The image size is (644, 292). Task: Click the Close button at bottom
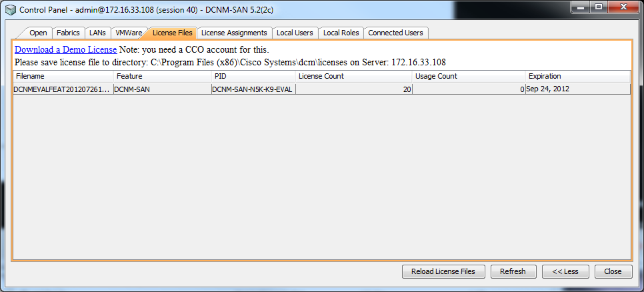click(613, 271)
